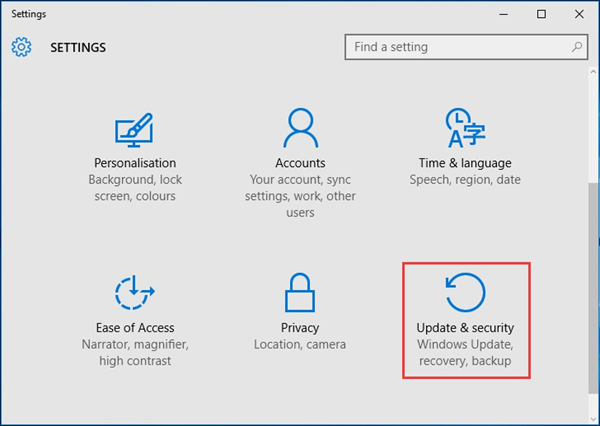Click the search magnifier icon
600x426 pixels.
point(577,47)
